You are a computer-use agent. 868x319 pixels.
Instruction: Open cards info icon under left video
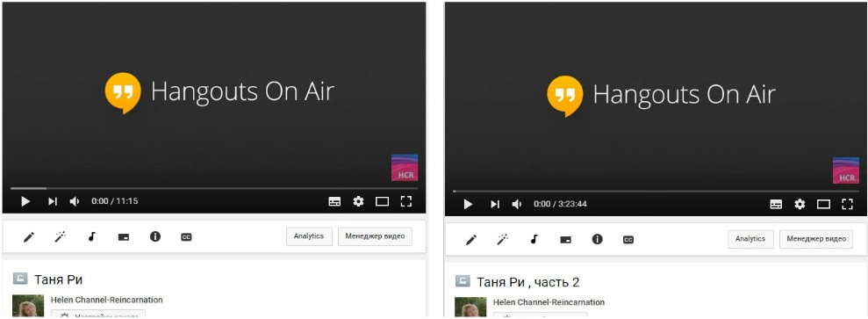(x=155, y=236)
